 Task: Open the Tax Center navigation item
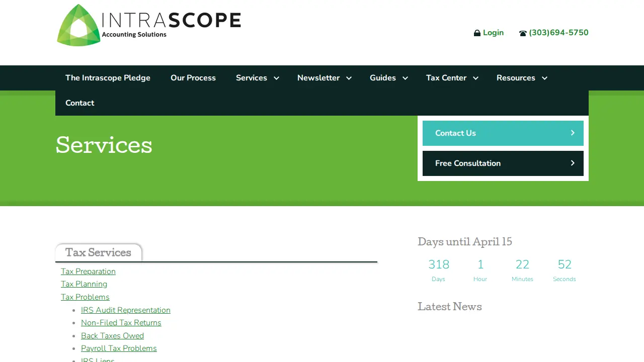(x=446, y=78)
